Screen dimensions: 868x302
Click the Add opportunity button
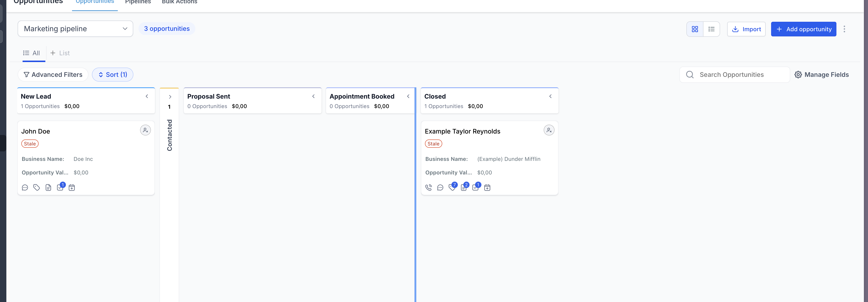click(x=803, y=29)
